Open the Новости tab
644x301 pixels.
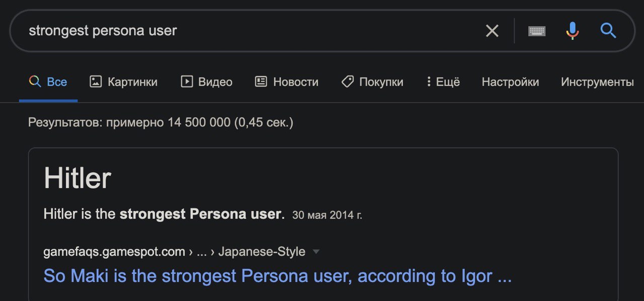[x=287, y=82]
